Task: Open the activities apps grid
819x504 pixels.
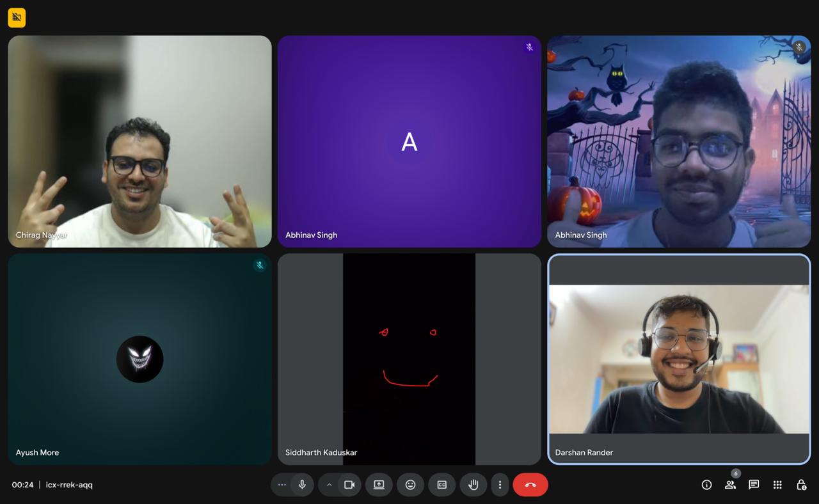Action: [x=777, y=484]
